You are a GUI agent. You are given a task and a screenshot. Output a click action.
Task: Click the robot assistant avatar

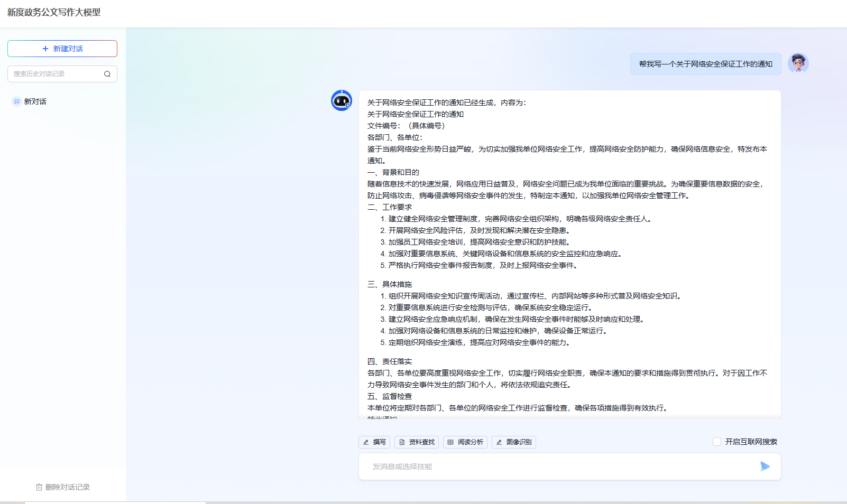[342, 100]
